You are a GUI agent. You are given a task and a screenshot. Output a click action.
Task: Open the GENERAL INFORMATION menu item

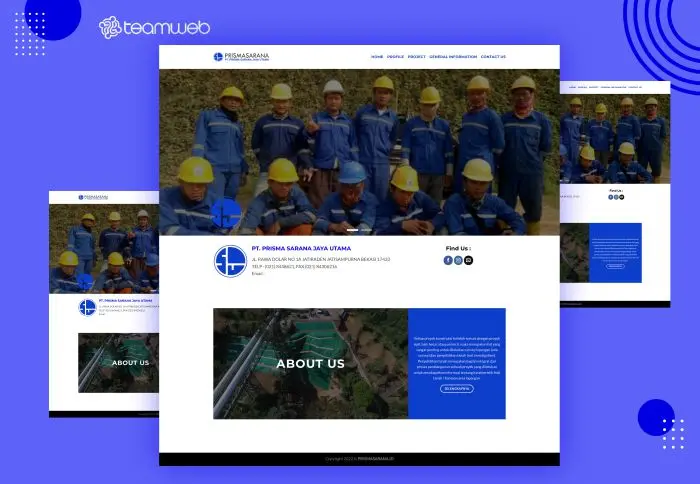(453, 57)
